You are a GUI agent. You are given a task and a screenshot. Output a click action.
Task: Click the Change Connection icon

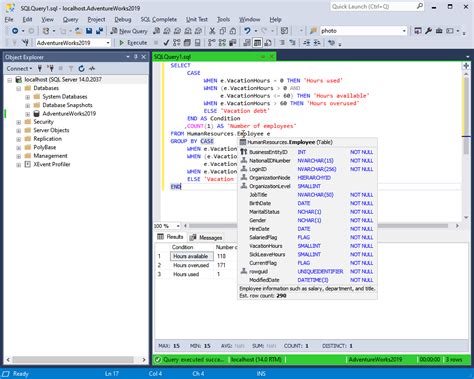coord(25,43)
